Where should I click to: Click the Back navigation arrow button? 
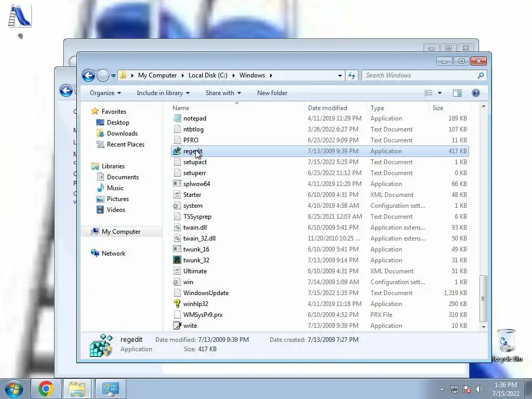pyautogui.click(x=88, y=75)
